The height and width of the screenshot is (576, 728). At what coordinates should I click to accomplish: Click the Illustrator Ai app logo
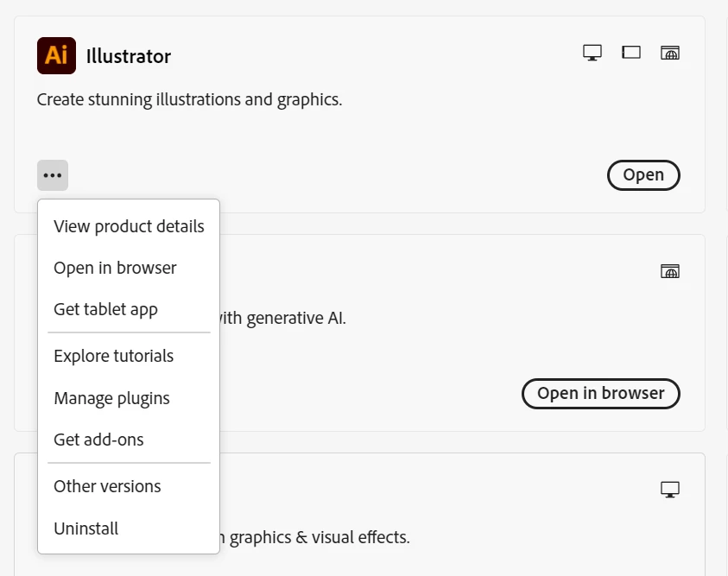(57, 55)
